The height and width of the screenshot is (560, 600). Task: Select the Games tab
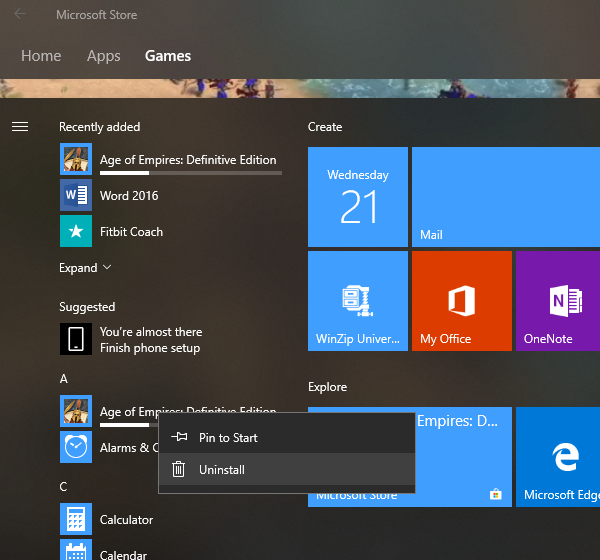point(168,56)
